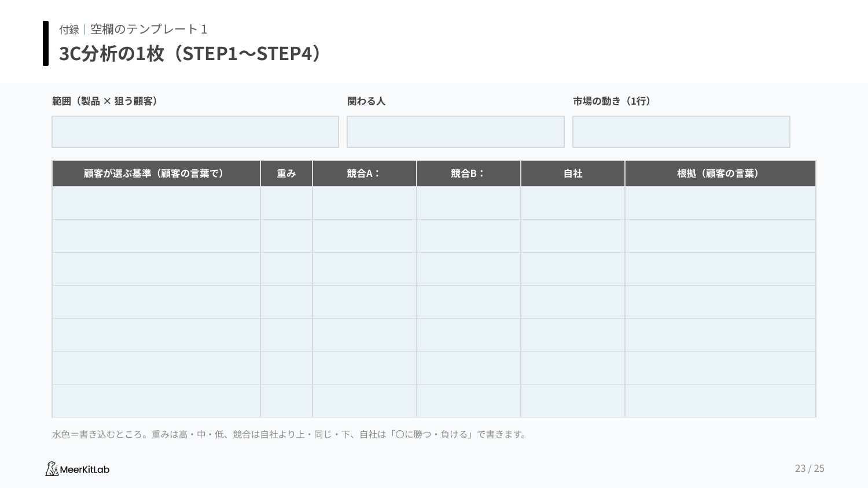Click the 関わる人 input box
This screenshot has height=488, width=868.
tap(455, 132)
